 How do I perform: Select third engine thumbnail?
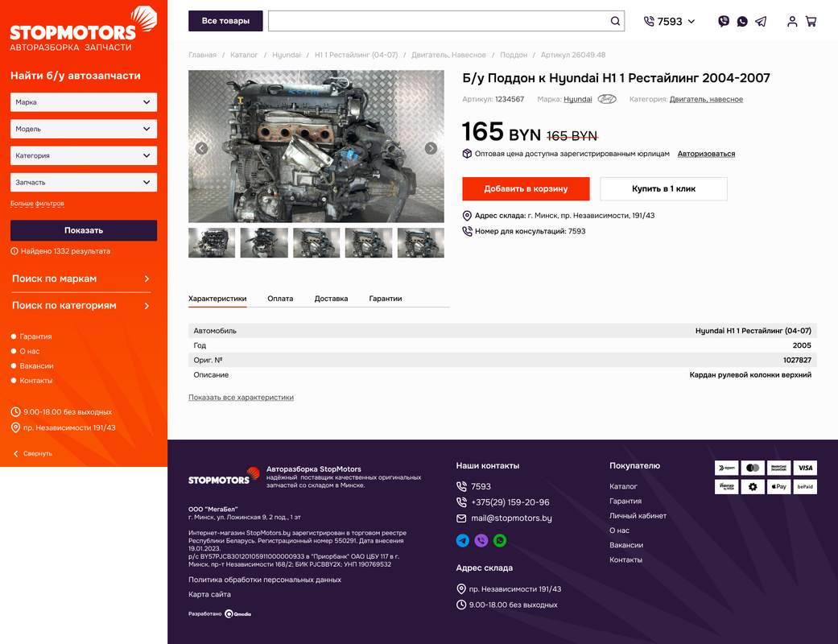click(316, 242)
